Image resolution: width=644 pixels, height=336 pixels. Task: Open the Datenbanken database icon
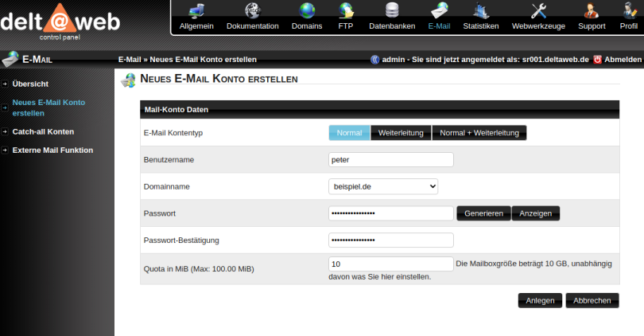click(x=392, y=11)
